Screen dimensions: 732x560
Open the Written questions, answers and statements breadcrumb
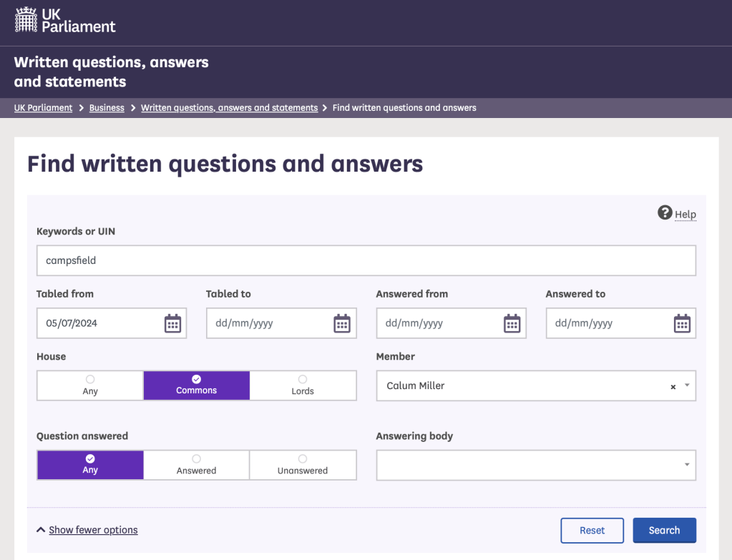click(x=229, y=107)
